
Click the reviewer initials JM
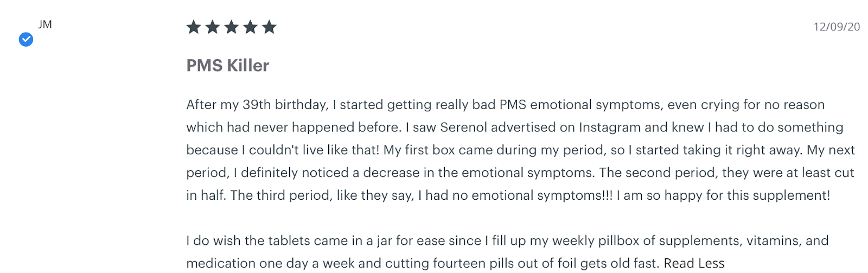(x=45, y=24)
